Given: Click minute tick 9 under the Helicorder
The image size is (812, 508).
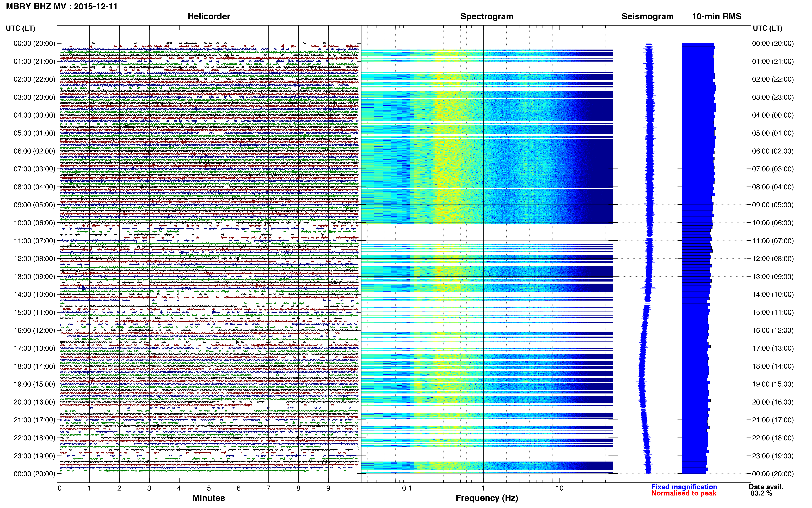Looking at the screenshot, I should (328, 488).
